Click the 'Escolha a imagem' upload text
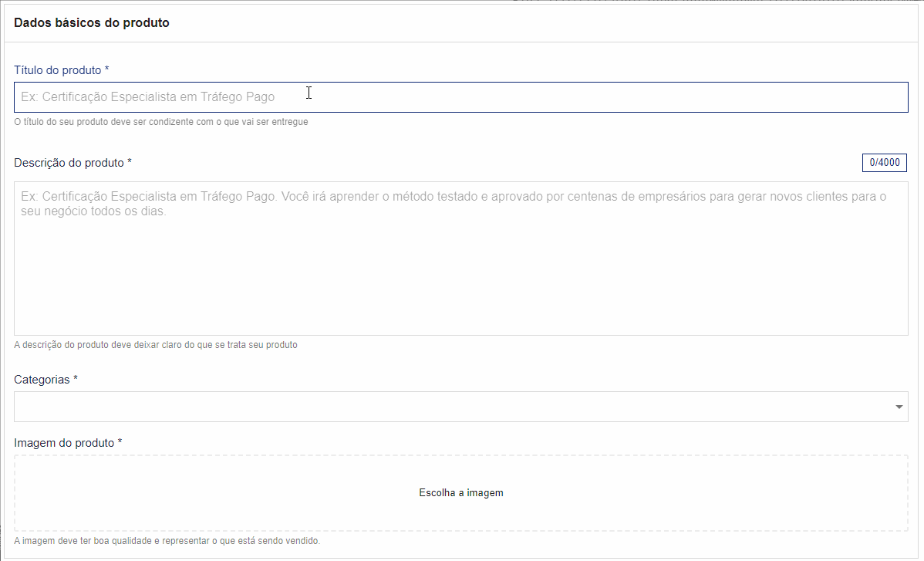This screenshot has height=561, width=924. pos(460,492)
